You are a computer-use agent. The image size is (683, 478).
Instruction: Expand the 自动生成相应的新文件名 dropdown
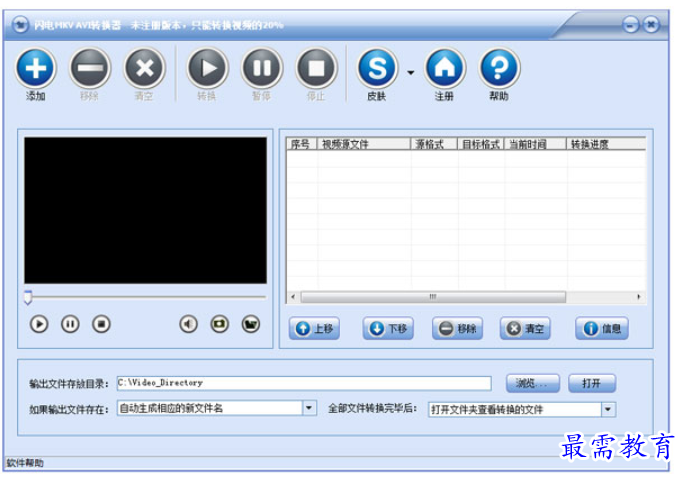pyautogui.click(x=309, y=408)
